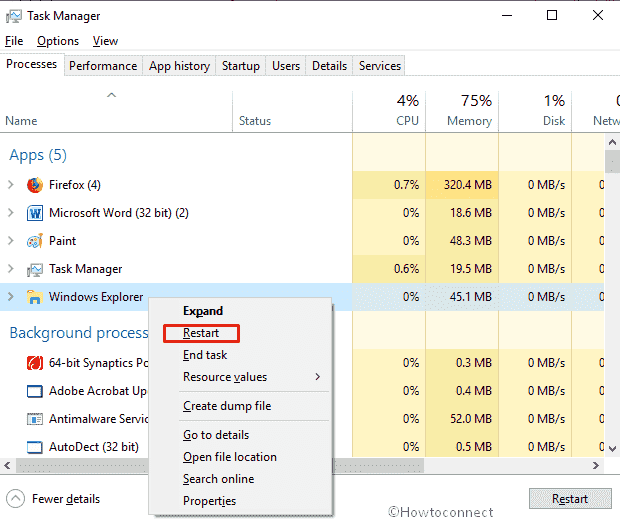Choose End task in context menu
The width and height of the screenshot is (620, 522).
click(205, 355)
